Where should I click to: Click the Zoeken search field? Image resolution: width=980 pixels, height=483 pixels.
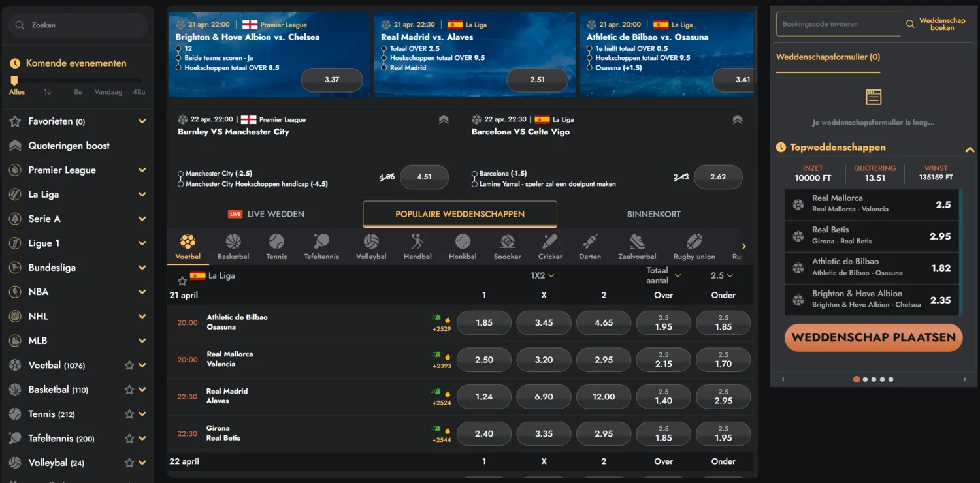click(78, 25)
